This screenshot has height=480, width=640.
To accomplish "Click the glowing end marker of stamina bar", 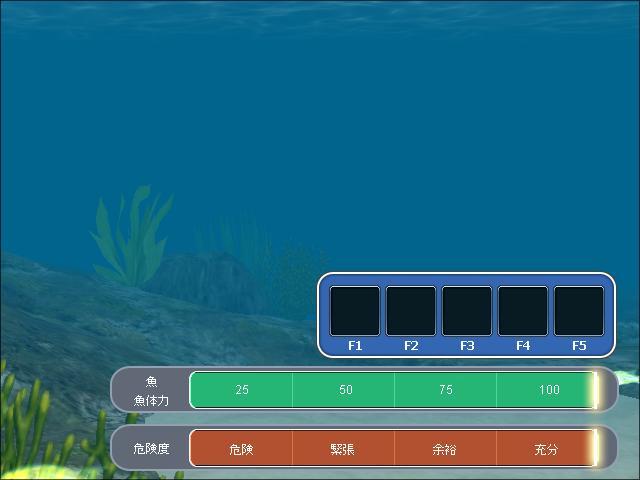I will pyautogui.click(x=595, y=390).
